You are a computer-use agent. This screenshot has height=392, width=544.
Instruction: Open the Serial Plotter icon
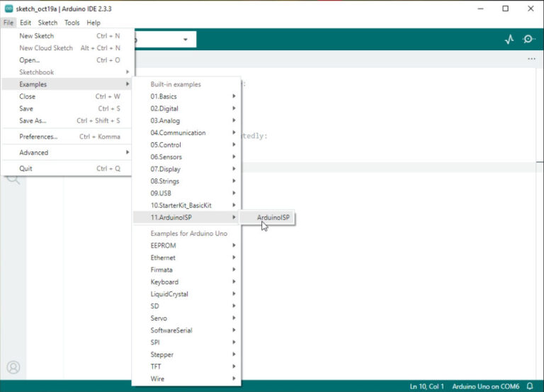(x=509, y=40)
